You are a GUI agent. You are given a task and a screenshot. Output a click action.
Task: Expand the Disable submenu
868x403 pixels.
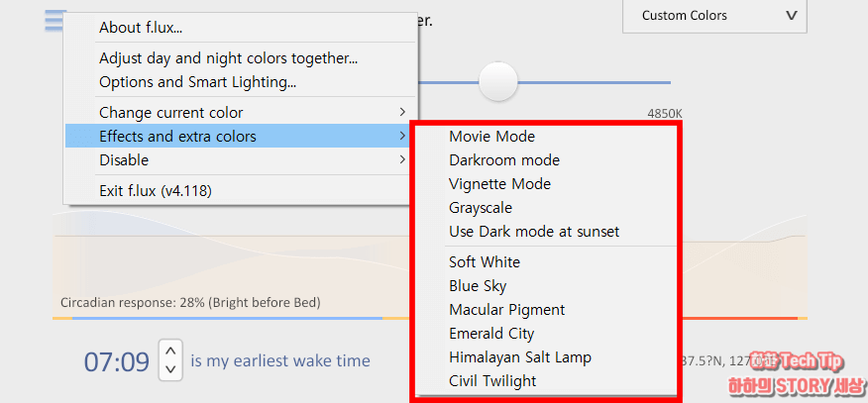coord(240,160)
